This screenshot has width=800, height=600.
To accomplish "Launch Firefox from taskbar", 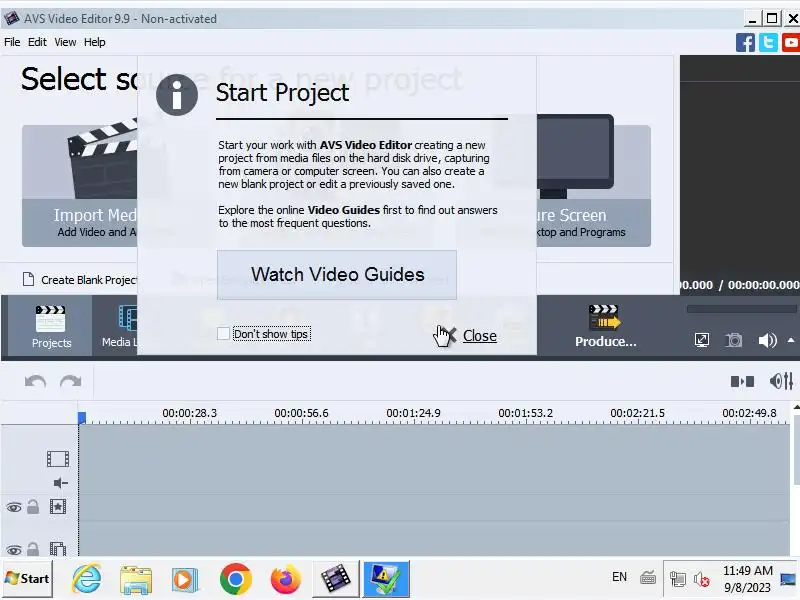I will click(x=285, y=579).
